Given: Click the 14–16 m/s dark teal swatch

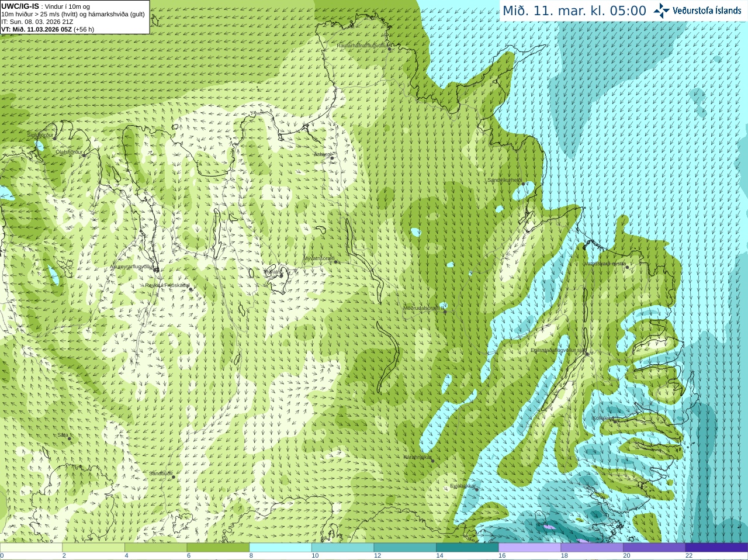Looking at the screenshot, I should 467,548.
